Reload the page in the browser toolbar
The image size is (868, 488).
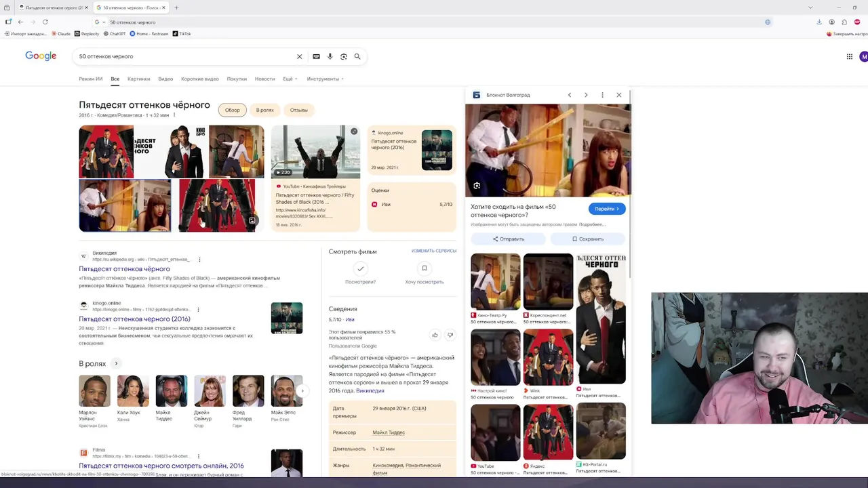coord(45,22)
